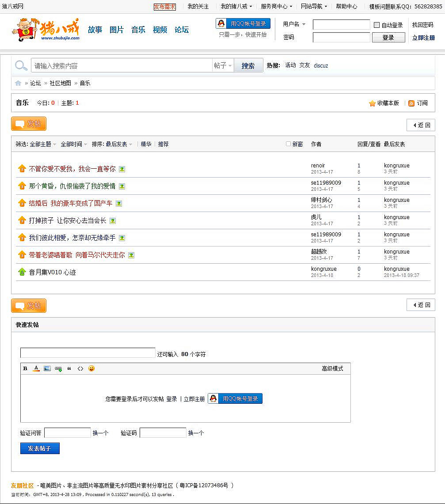Open 帖子 search type dropdown

pyautogui.click(x=223, y=65)
